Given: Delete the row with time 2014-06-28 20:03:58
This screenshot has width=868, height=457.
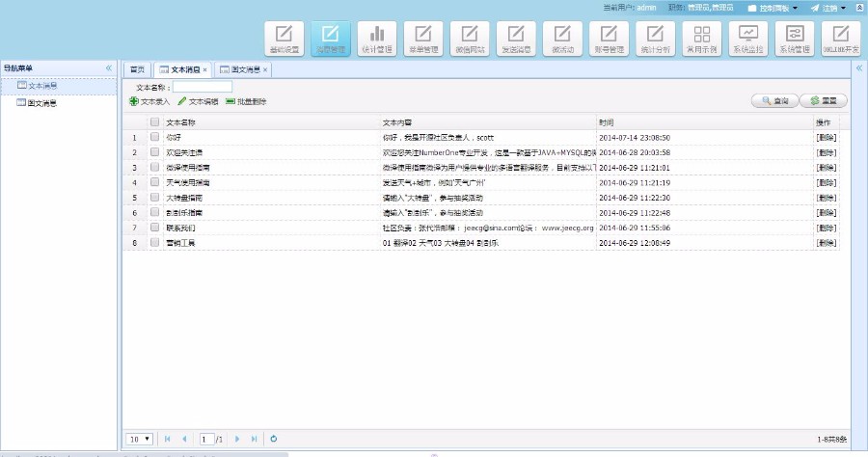Looking at the screenshot, I should point(826,152).
